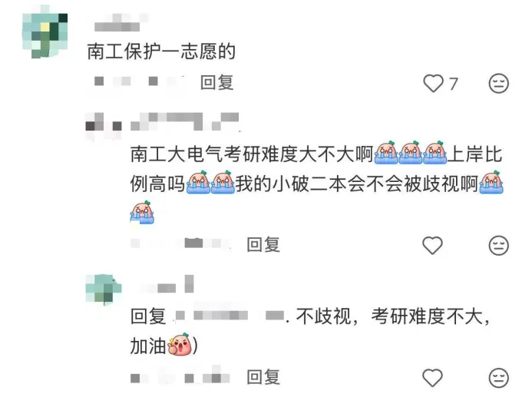Tap the text 我的小破二本会不会被歧视啊
Screen dimensions: 532x394
point(357,184)
